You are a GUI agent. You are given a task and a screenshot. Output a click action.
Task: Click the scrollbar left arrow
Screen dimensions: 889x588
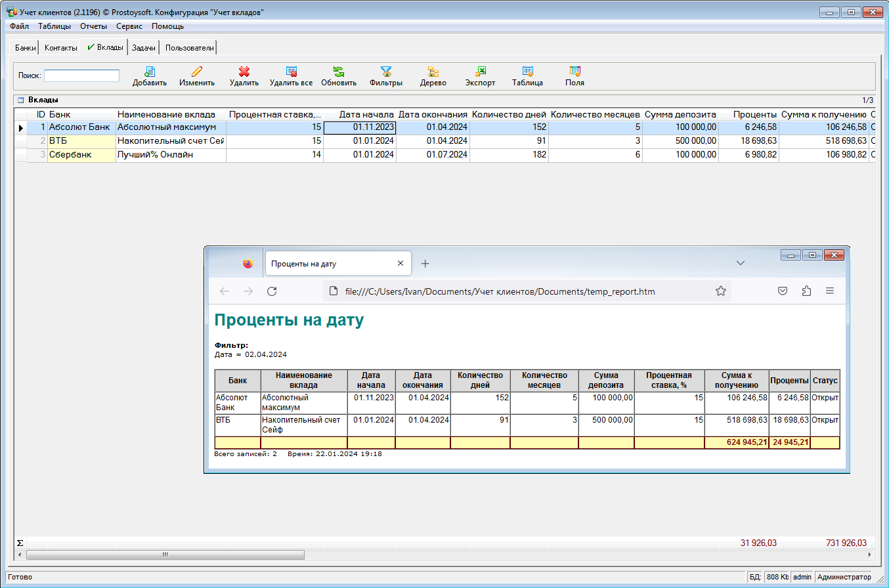click(x=19, y=555)
